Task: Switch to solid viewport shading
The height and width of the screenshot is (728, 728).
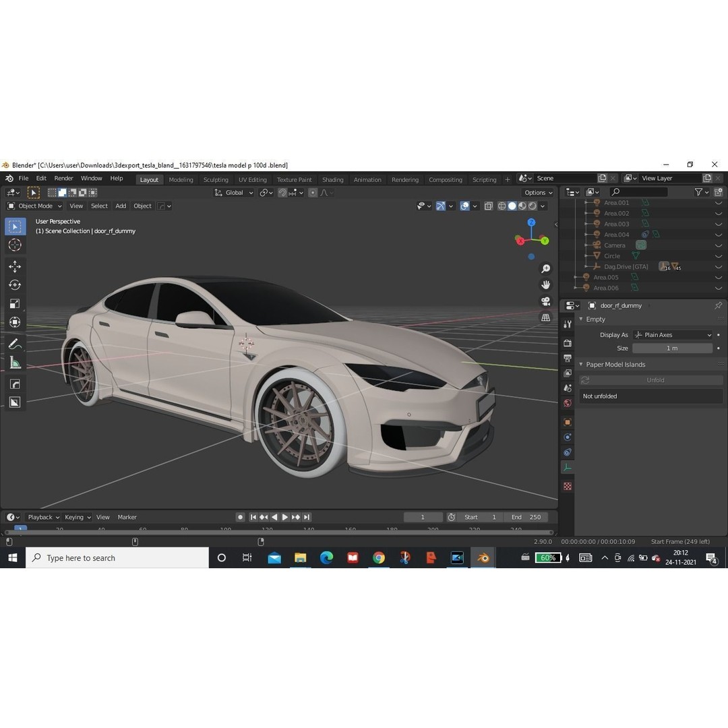Action: [512, 206]
